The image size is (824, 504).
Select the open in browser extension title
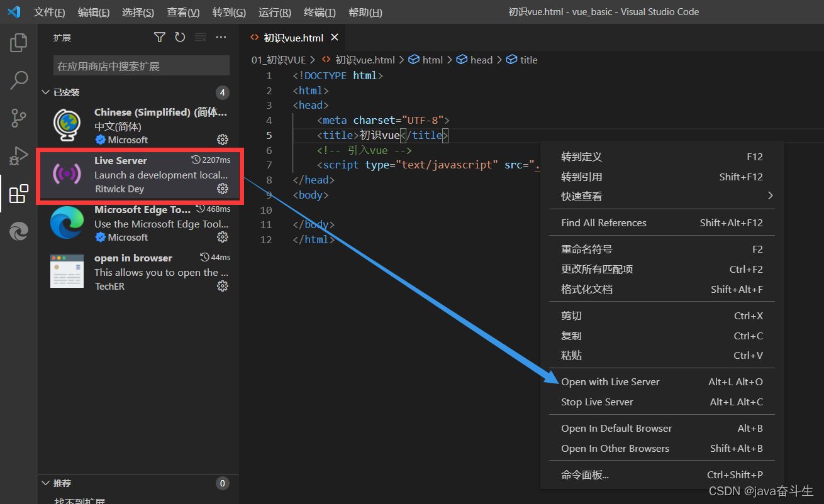(133, 258)
